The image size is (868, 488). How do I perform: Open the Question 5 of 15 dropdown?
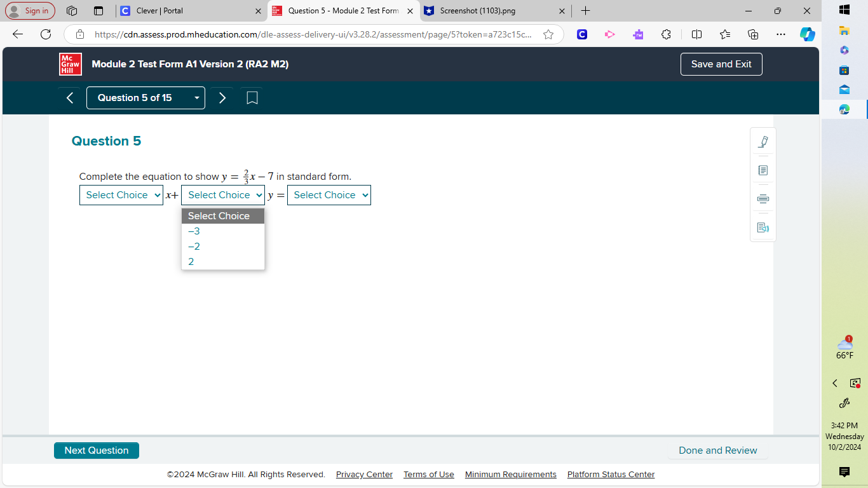coord(146,98)
